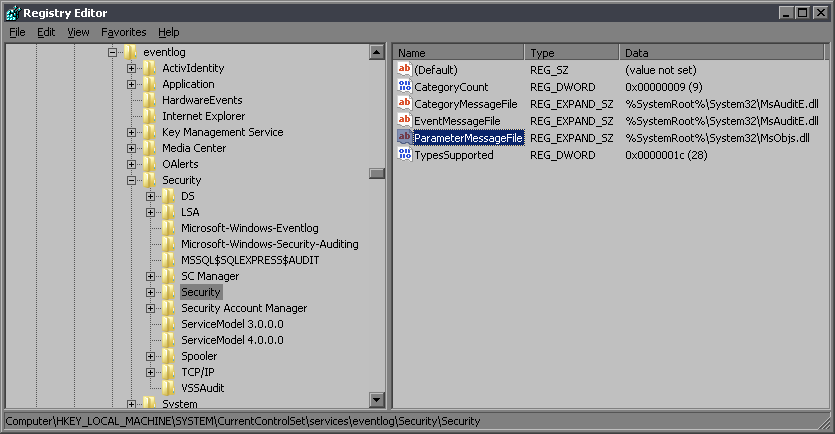Select the Microsoft-Windows-Security-Auditing key

pos(269,244)
